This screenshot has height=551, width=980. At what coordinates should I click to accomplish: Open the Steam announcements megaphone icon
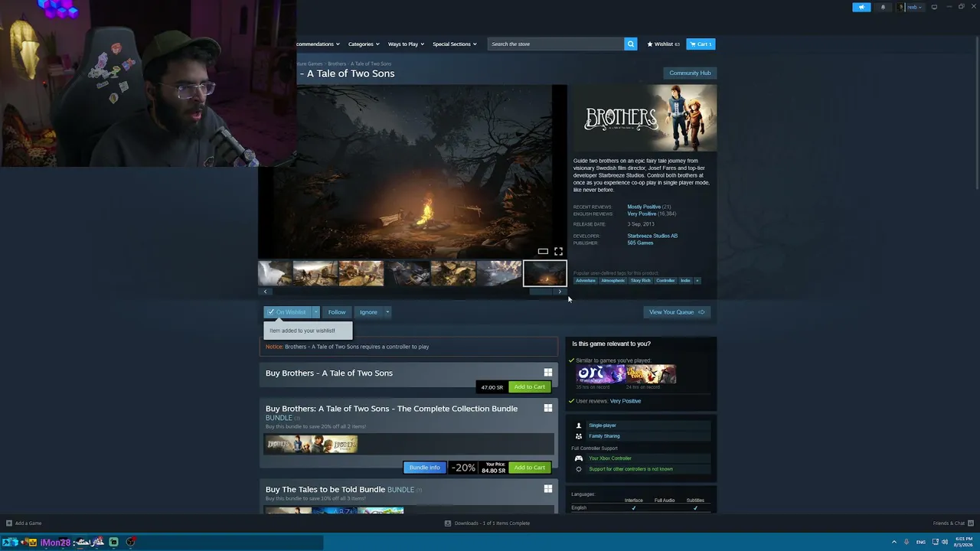(x=861, y=7)
